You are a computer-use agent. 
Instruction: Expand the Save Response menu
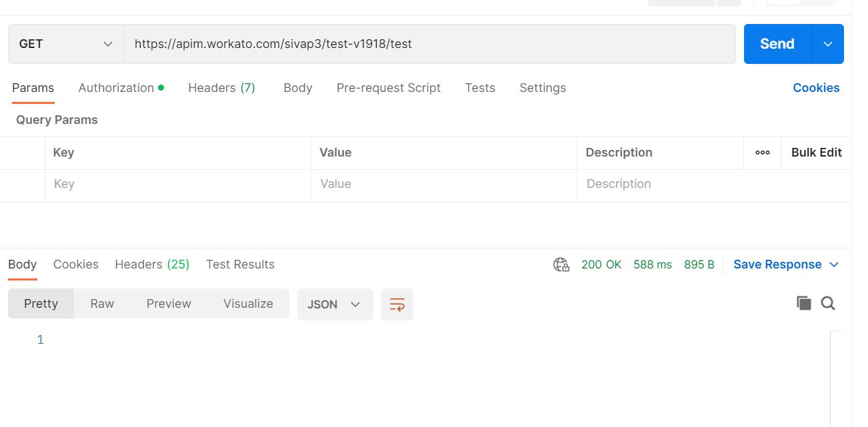[785, 264]
